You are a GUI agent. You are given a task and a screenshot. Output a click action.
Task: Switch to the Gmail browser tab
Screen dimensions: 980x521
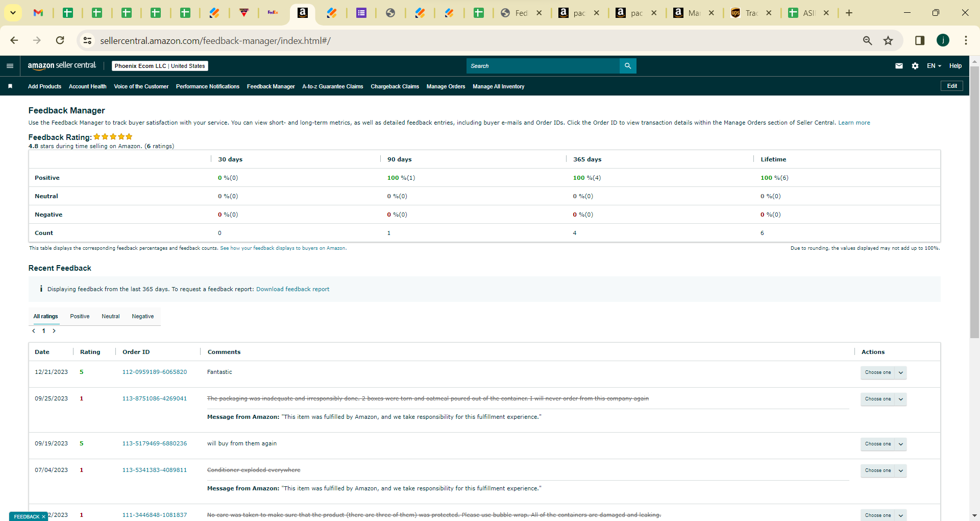click(x=38, y=13)
